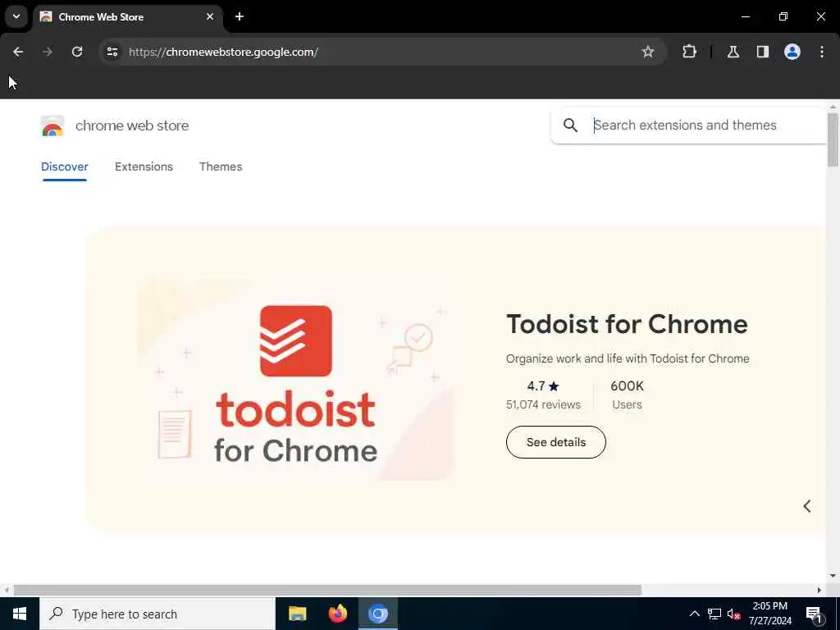Click horizontal scrollbar right arrow
840x630 pixels.
coord(819,590)
